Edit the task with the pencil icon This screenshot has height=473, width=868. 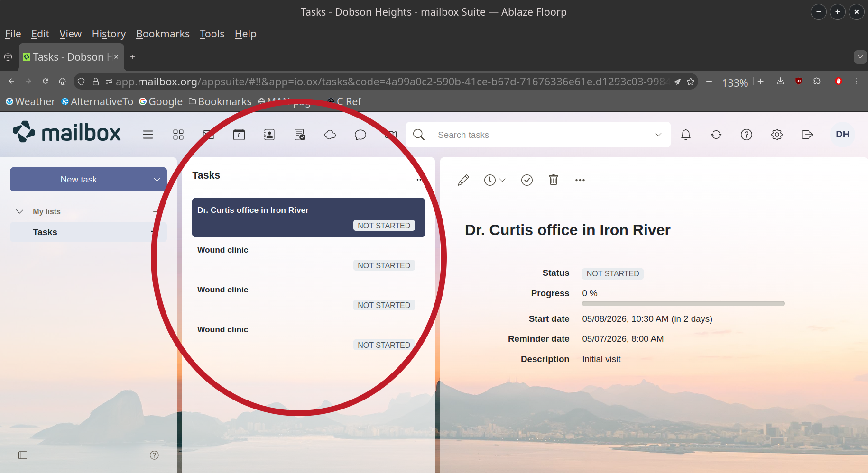(x=463, y=180)
